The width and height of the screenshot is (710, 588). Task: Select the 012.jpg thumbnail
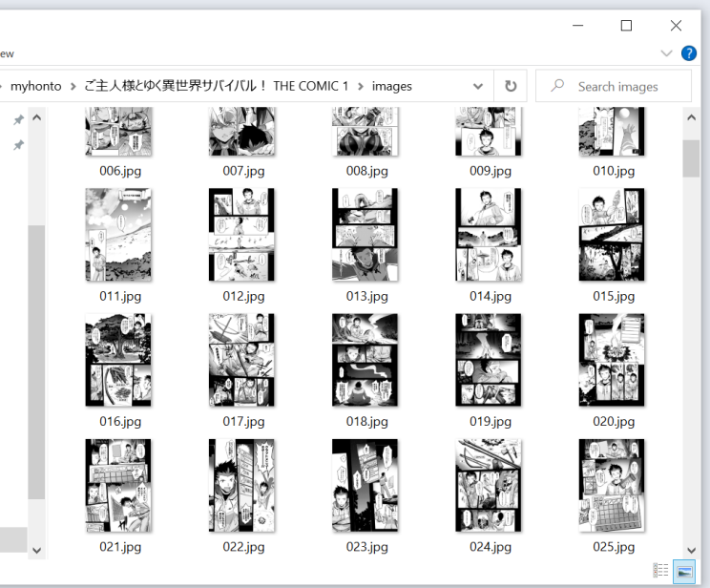pos(241,235)
